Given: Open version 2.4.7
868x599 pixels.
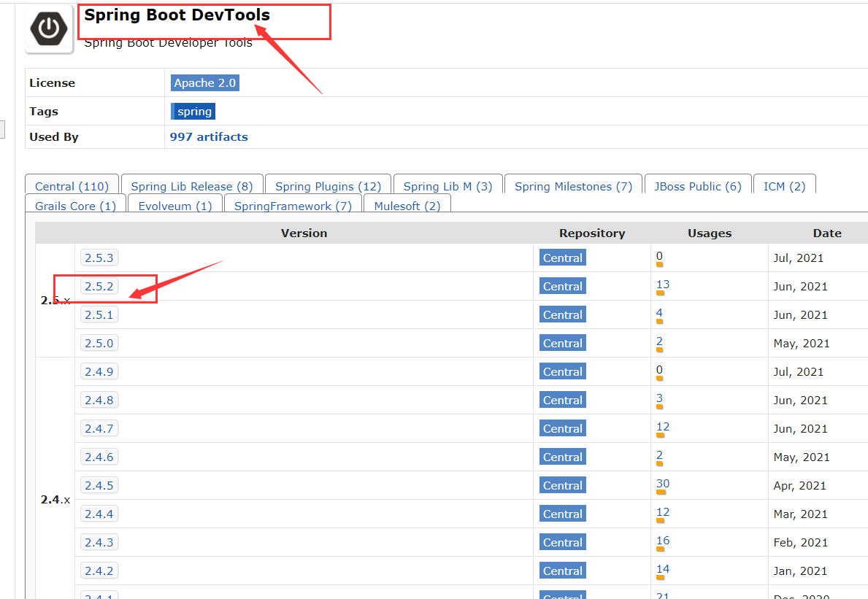Looking at the screenshot, I should [x=99, y=429].
